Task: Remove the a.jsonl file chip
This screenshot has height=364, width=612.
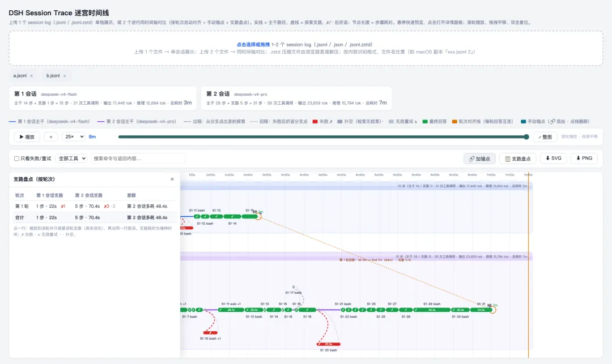Action: (x=32, y=76)
